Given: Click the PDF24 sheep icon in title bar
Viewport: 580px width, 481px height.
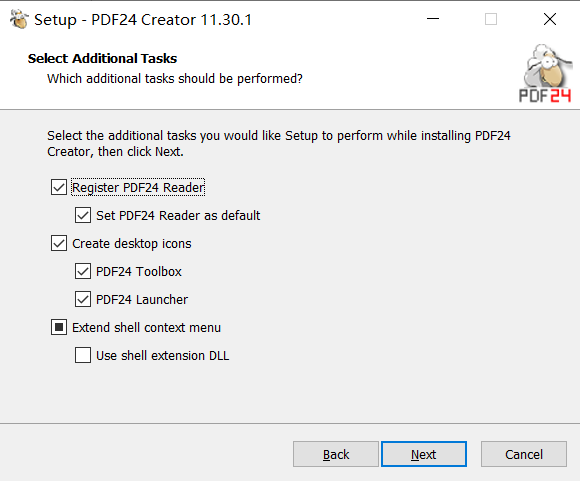Looking at the screenshot, I should (x=19, y=19).
